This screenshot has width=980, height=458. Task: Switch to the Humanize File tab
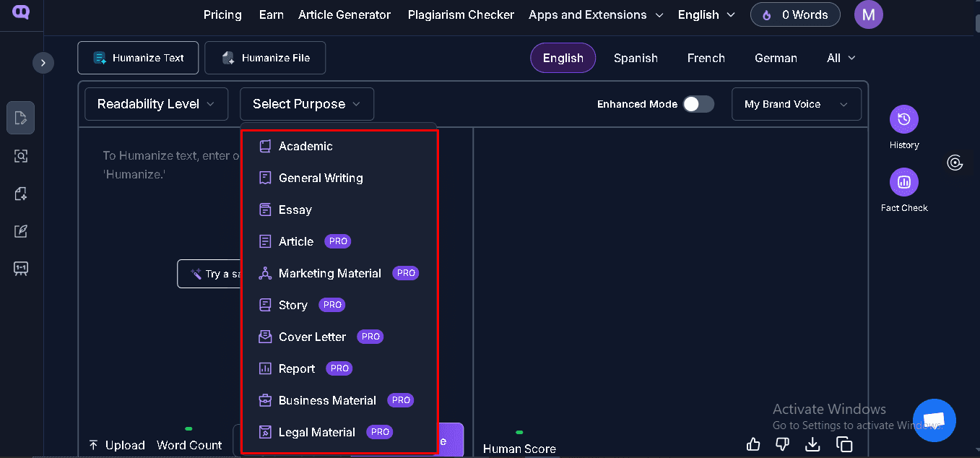[264, 57]
